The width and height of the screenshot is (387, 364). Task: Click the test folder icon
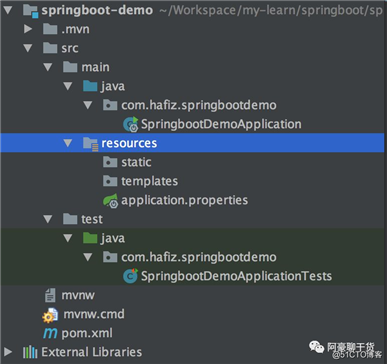[x=70, y=219]
